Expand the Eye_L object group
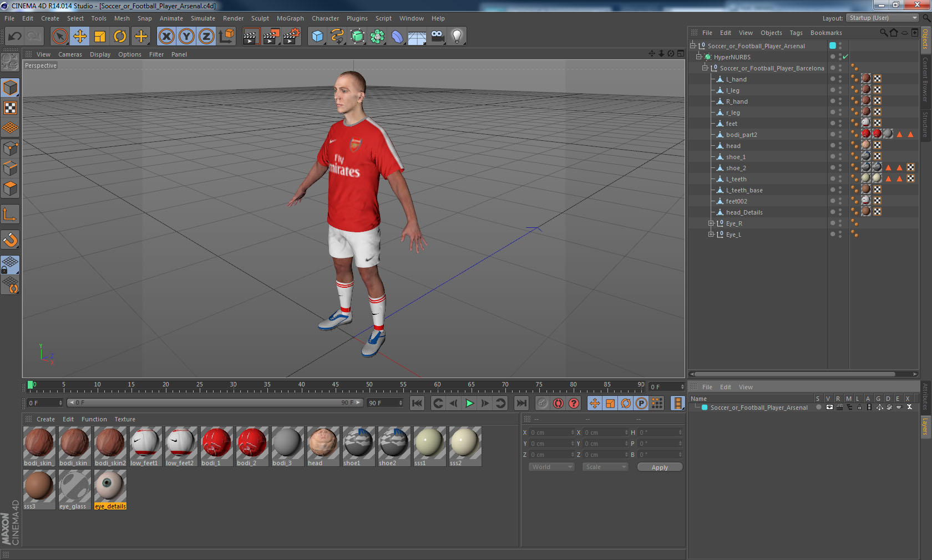Image resolution: width=932 pixels, height=560 pixels. (x=711, y=234)
